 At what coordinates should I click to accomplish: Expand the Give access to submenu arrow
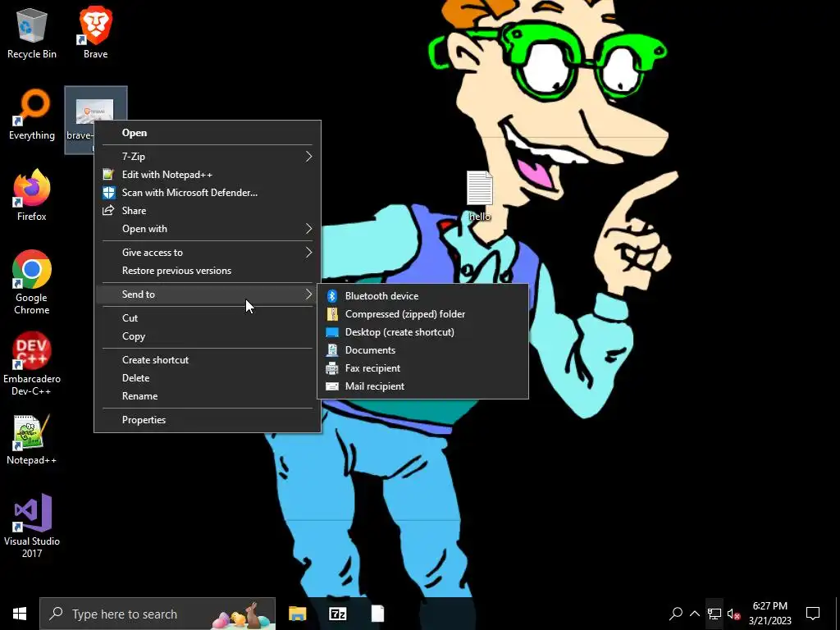point(308,253)
